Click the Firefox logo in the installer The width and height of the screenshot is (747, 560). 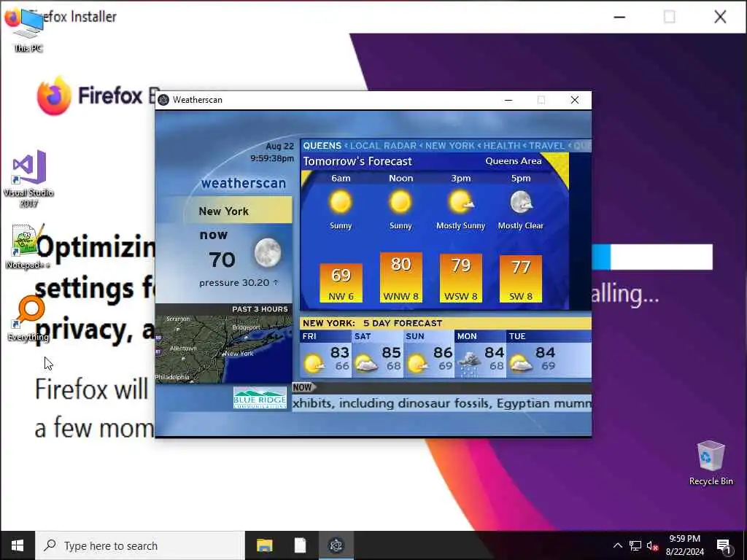54,96
